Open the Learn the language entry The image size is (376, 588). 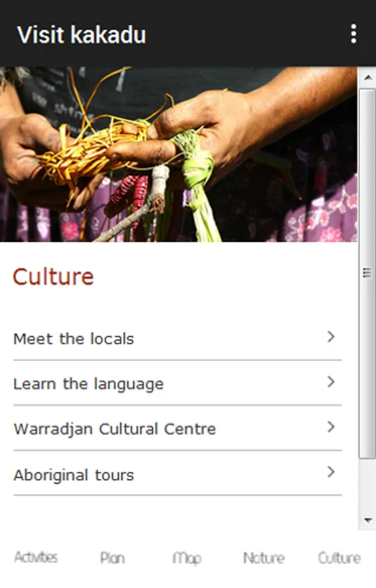[177, 384]
